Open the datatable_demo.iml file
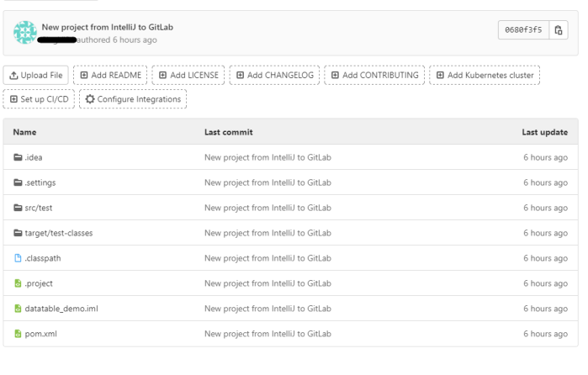 click(61, 309)
